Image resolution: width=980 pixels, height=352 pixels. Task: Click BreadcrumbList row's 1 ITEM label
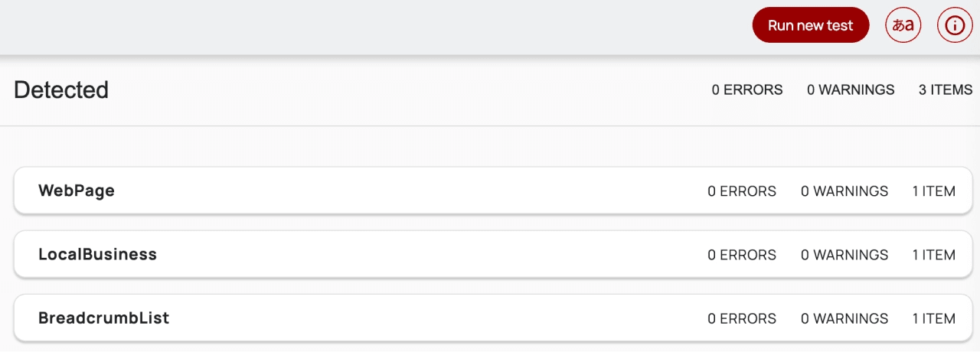pyautogui.click(x=934, y=318)
